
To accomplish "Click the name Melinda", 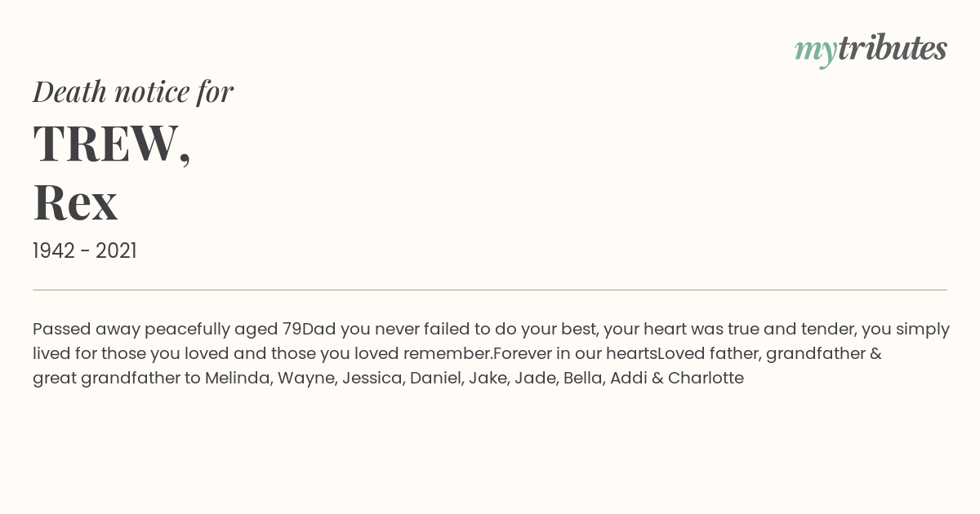I will [238, 378].
